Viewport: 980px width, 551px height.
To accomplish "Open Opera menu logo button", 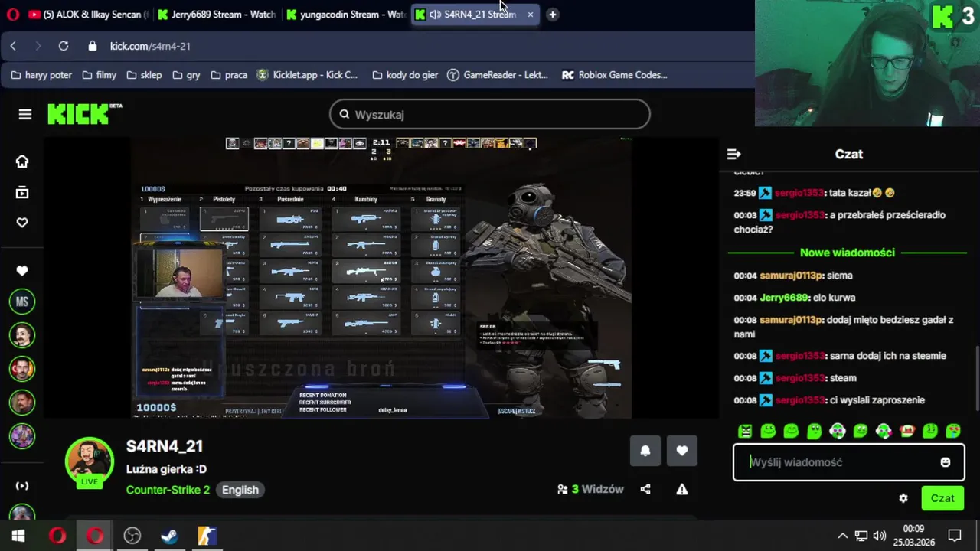I will pyautogui.click(x=13, y=15).
